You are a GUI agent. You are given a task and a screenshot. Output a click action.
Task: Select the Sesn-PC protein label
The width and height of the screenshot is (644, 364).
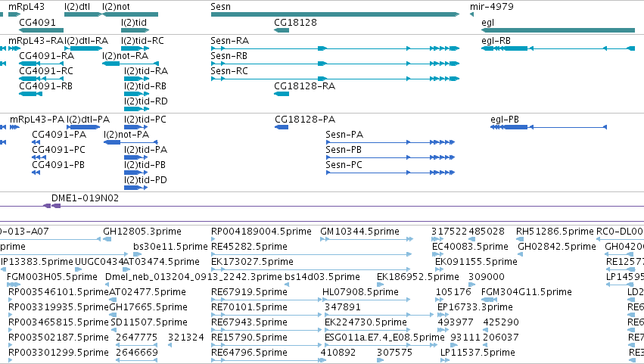[344, 165]
